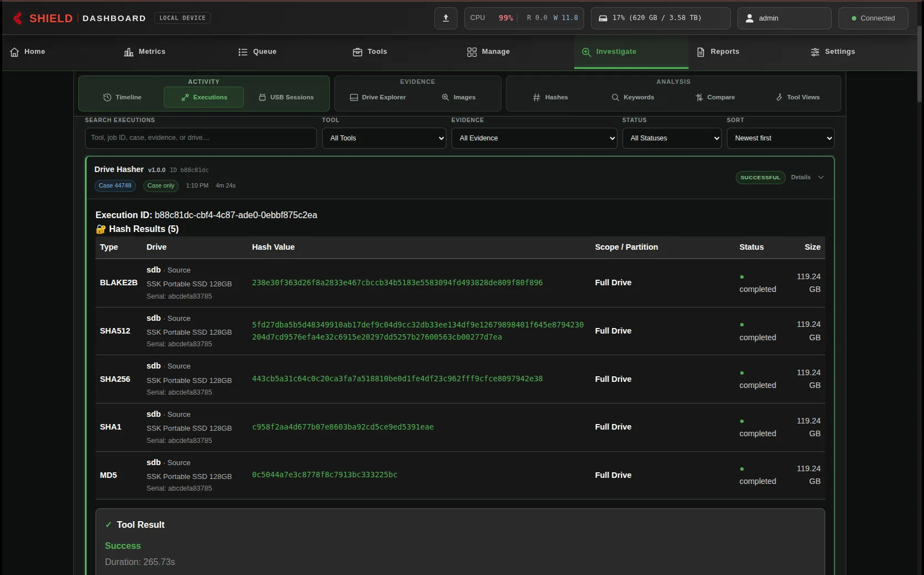The height and width of the screenshot is (575, 924).
Task: Open the All Tools dropdown
Action: pos(384,138)
